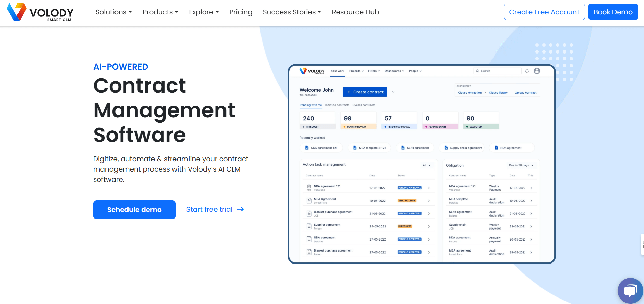Click the 99 Pending Review card
This screenshot has height=304, width=644.
(359, 120)
